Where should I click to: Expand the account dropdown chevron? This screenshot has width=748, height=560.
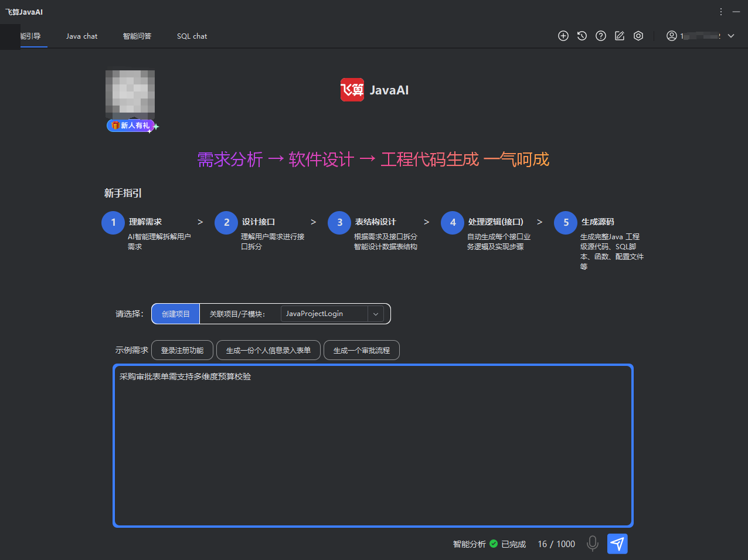click(x=731, y=36)
